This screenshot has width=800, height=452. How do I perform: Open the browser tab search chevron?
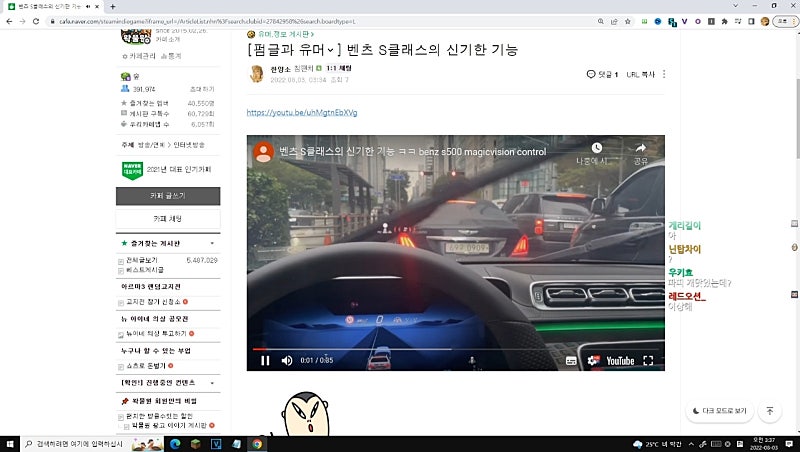tap(735, 6)
